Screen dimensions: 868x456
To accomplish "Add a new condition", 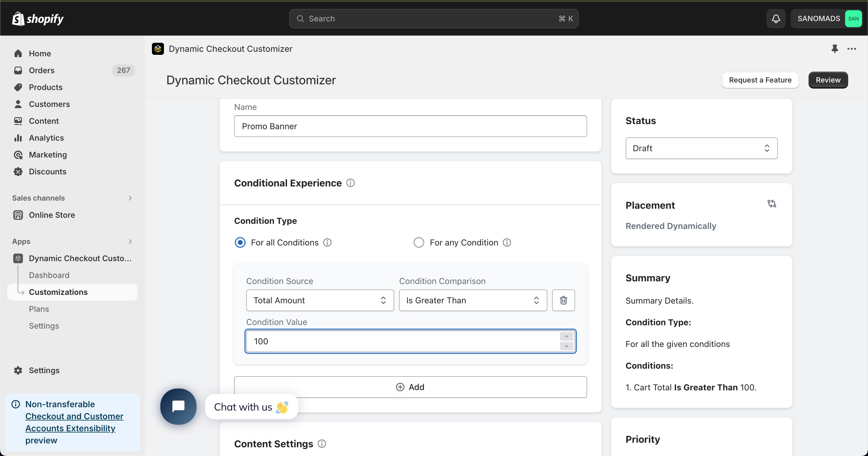I will click(410, 387).
